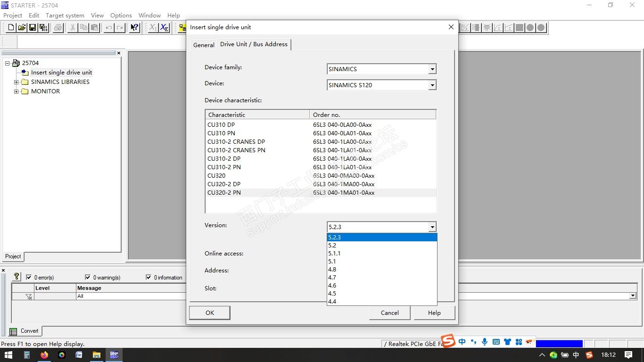Click the help icon in the messages panel

click(x=17, y=277)
